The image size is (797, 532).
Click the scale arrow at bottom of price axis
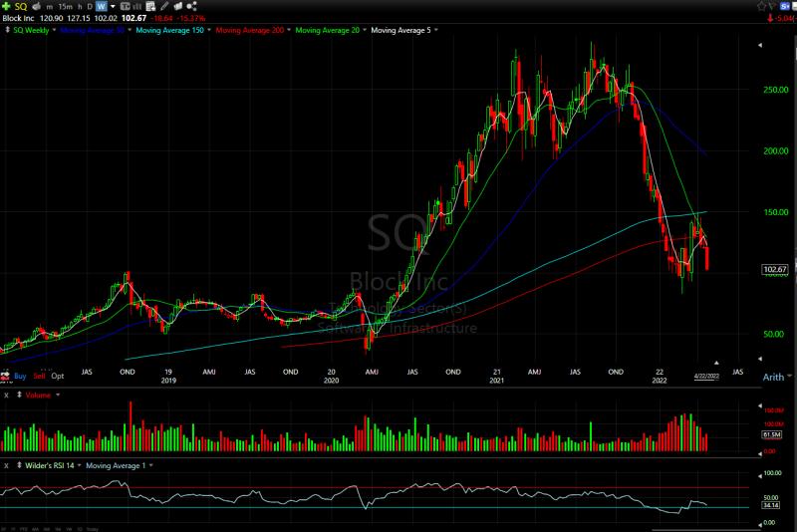point(760,359)
